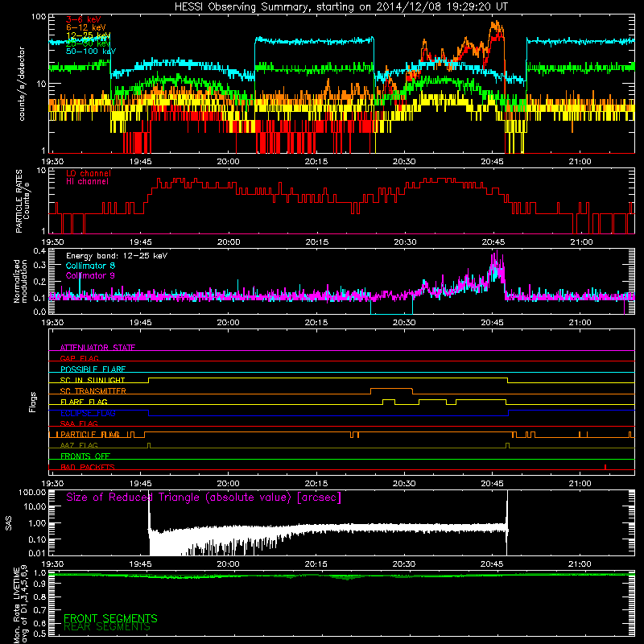Select the FRONTS_OFF flag label
Screen dimensions: 644x644
coord(85,456)
